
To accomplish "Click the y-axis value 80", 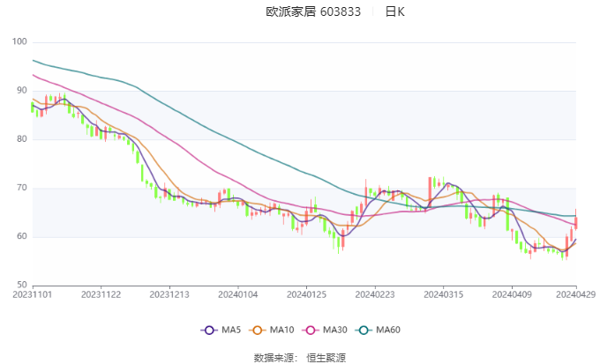I will [x=22, y=139].
